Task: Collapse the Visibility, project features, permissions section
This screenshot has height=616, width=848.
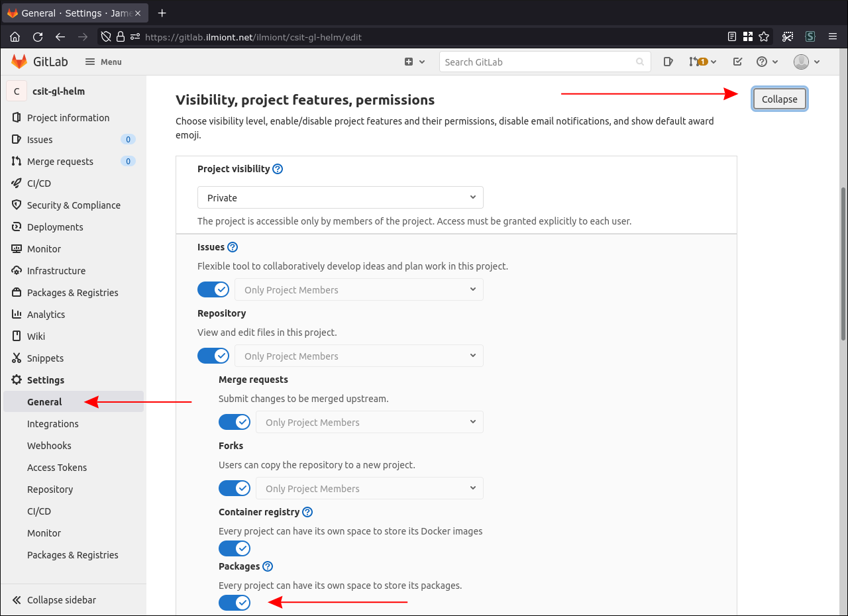Action: coord(779,98)
